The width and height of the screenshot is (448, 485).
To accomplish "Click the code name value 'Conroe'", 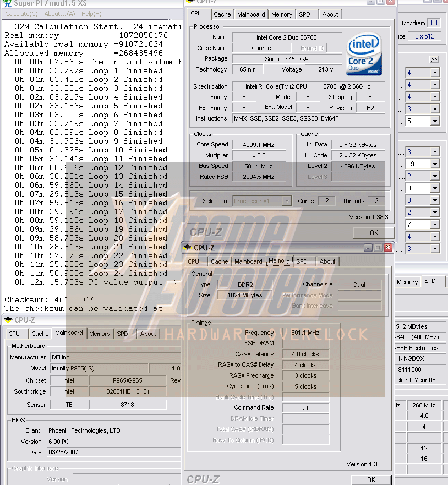I will [261, 48].
